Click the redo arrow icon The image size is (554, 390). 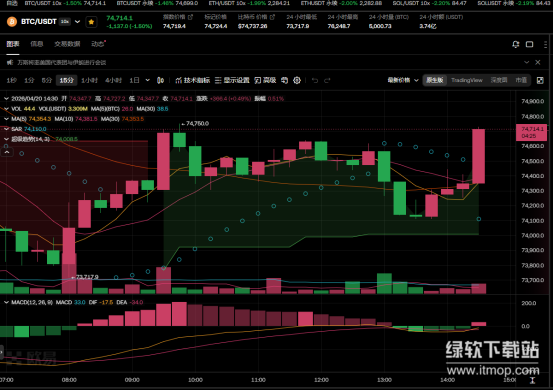pyautogui.click(x=327, y=81)
